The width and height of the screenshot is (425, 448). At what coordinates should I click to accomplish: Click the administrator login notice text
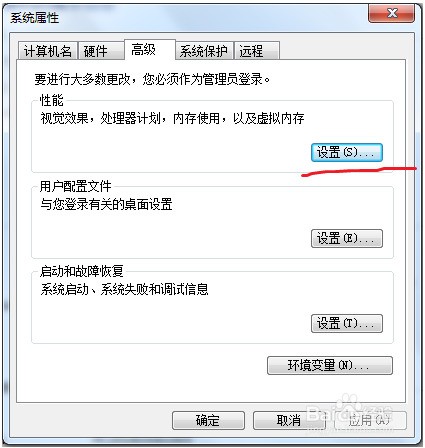tap(152, 79)
